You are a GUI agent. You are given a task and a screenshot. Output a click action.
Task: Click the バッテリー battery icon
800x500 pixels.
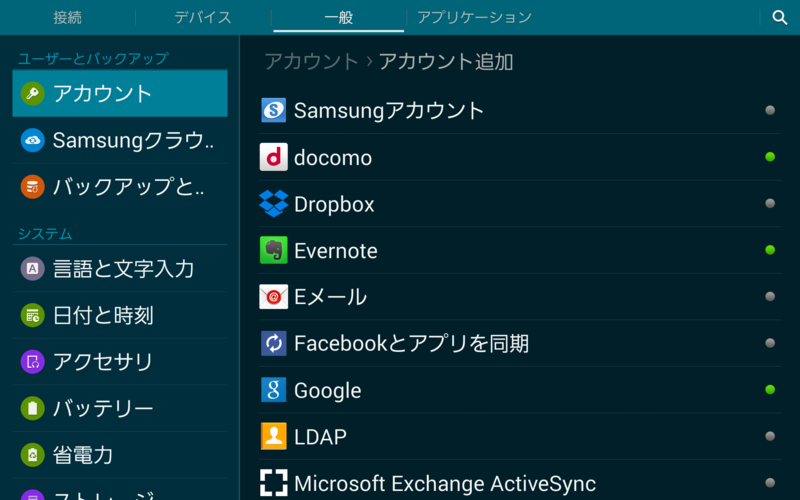(x=33, y=408)
